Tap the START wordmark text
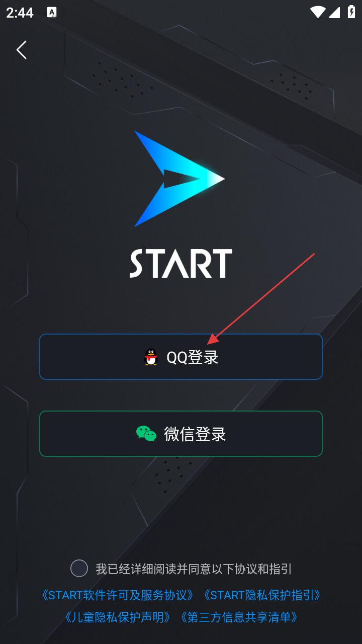Screen dimensions: 362x644 click(181, 263)
